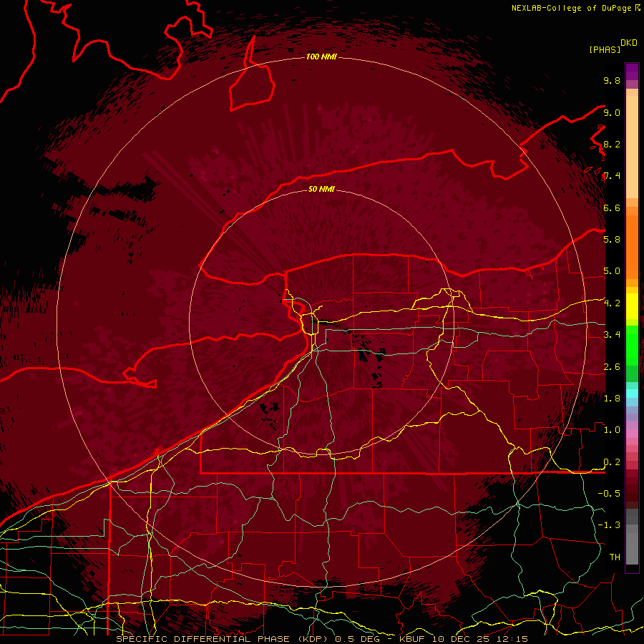Click the yellow segment of color scale
Viewport: 644px width, 644px height.
pyautogui.click(x=632, y=306)
